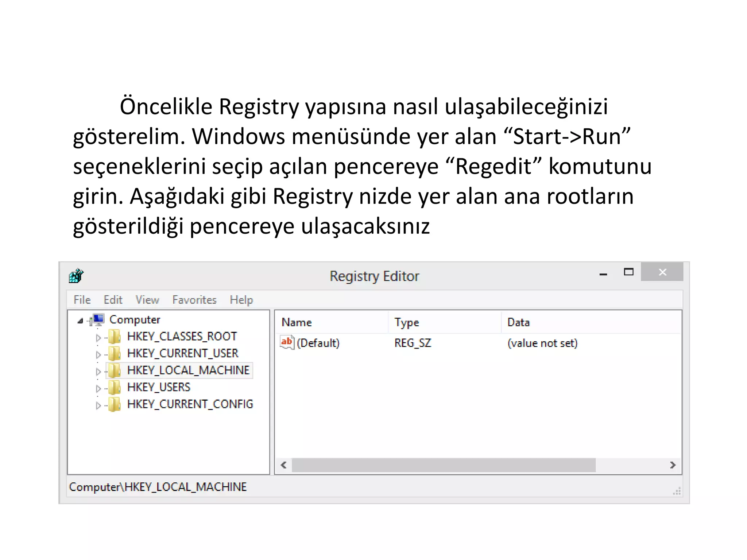Screen dimensions: 747x560
Task: Expand the HKEY_USERS key
Action: point(98,388)
